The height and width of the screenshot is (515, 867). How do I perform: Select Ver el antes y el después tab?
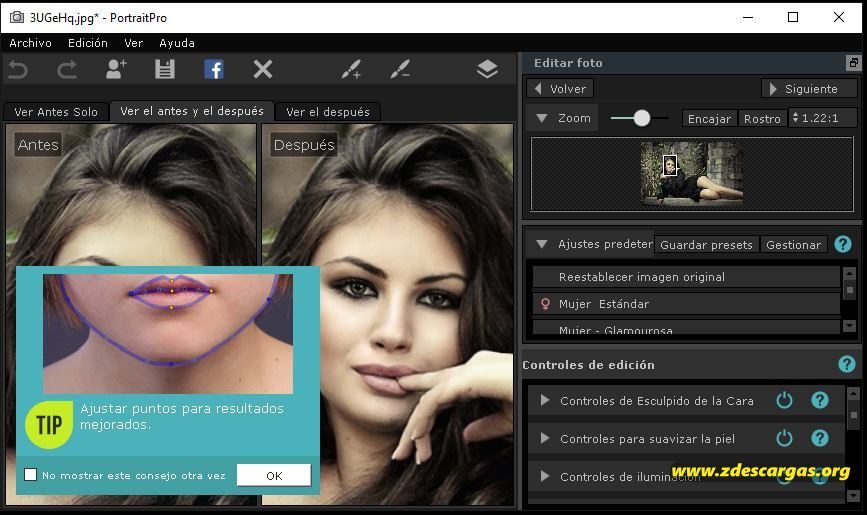192,111
